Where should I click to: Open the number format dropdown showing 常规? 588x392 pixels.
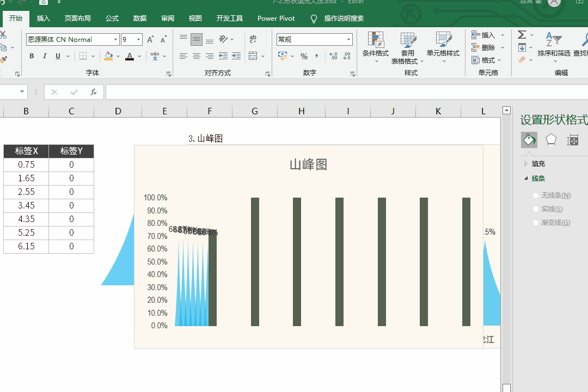click(x=348, y=40)
